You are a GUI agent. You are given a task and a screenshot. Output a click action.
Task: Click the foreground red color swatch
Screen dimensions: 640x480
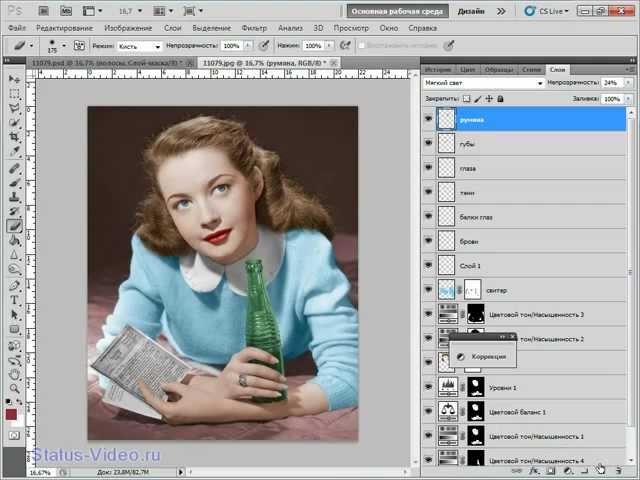pyautogui.click(x=11, y=415)
